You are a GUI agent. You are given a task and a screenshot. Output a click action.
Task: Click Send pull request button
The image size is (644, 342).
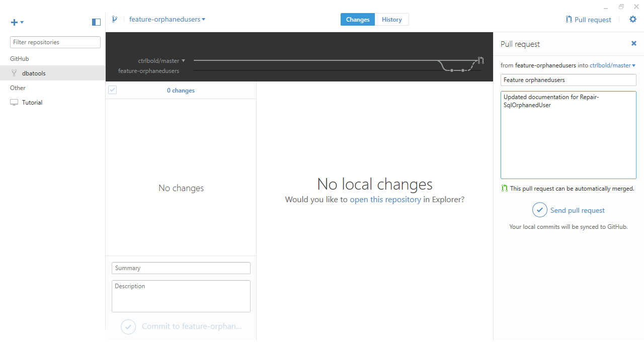(569, 210)
